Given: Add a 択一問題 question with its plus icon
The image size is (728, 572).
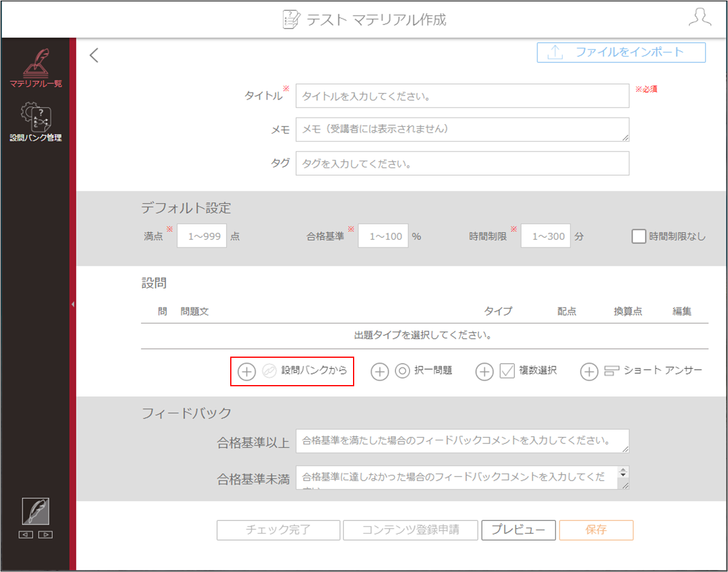Looking at the screenshot, I should pyautogui.click(x=380, y=371).
